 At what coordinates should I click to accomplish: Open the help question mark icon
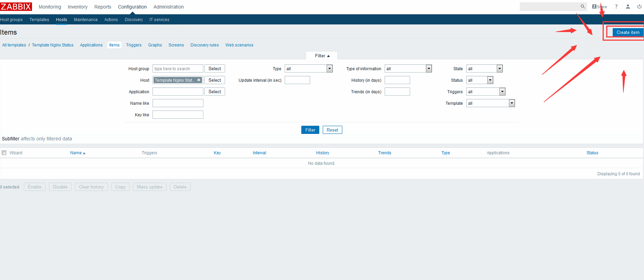tap(616, 6)
